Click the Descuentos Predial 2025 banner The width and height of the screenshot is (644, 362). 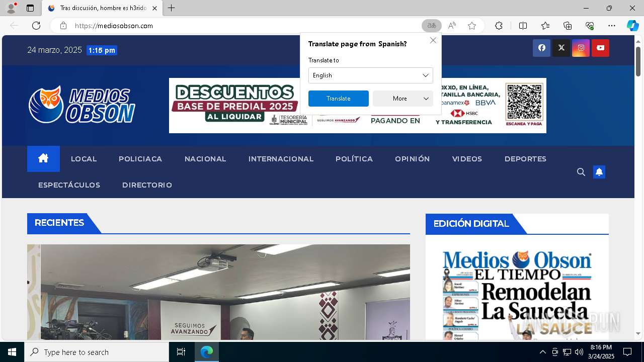click(x=358, y=106)
